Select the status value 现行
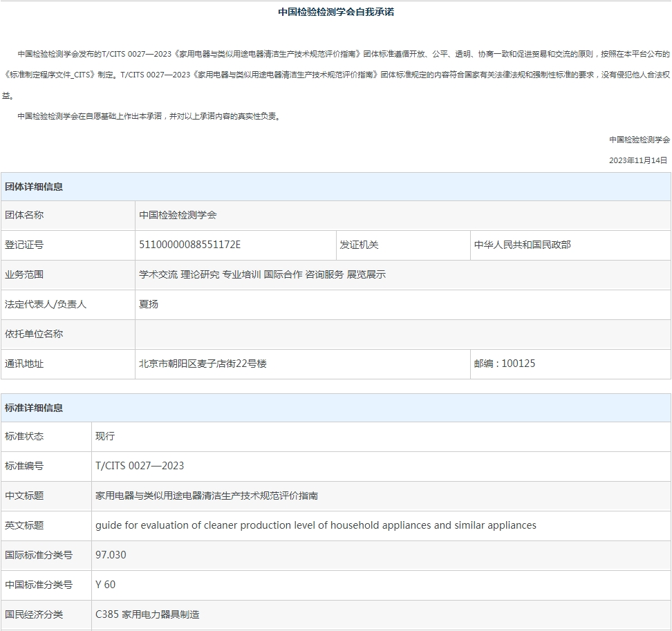The width and height of the screenshot is (672, 631). (x=105, y=436)
